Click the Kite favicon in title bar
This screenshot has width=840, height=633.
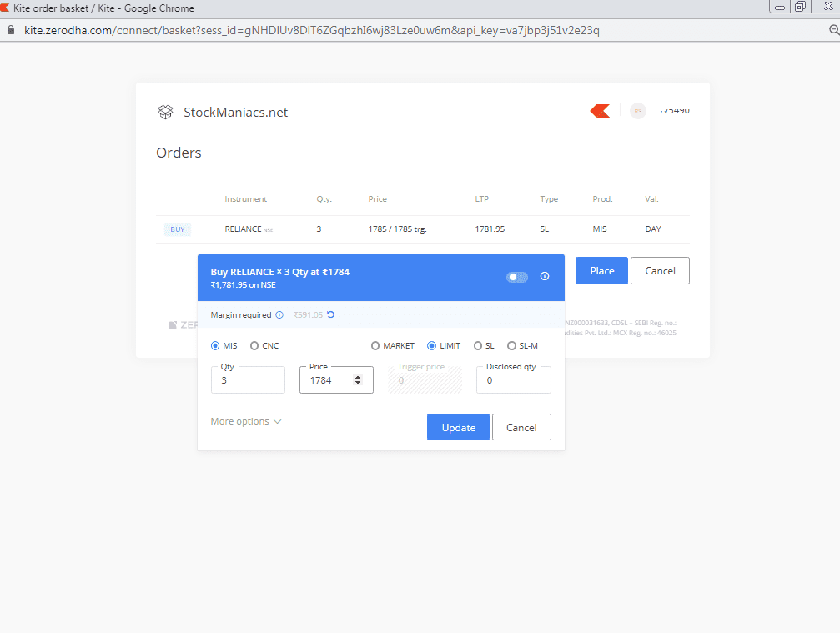tap(4, 8)
